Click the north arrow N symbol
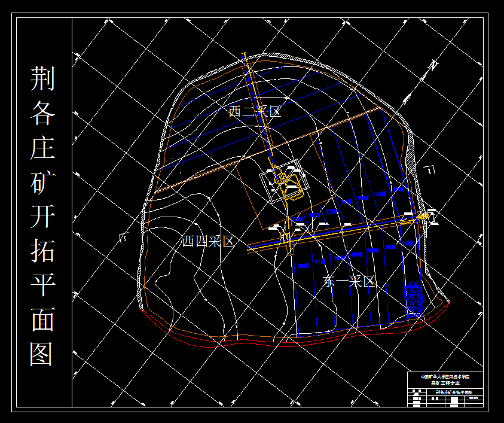This screenshot has width=504, height=423. point(433,66)
